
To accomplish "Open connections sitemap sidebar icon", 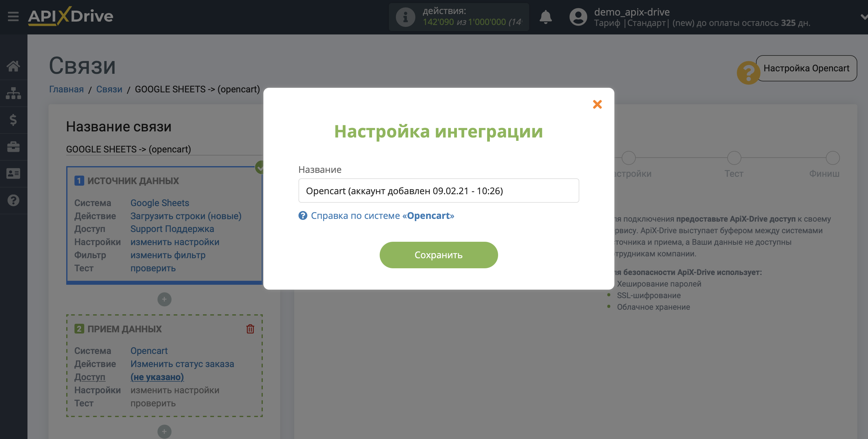I will 13,93.
